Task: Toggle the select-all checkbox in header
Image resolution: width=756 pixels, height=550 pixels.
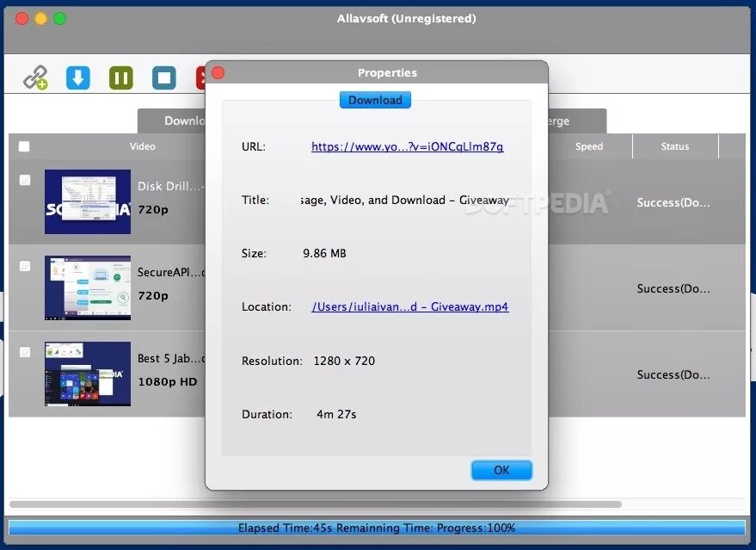Action: [24, 146]
